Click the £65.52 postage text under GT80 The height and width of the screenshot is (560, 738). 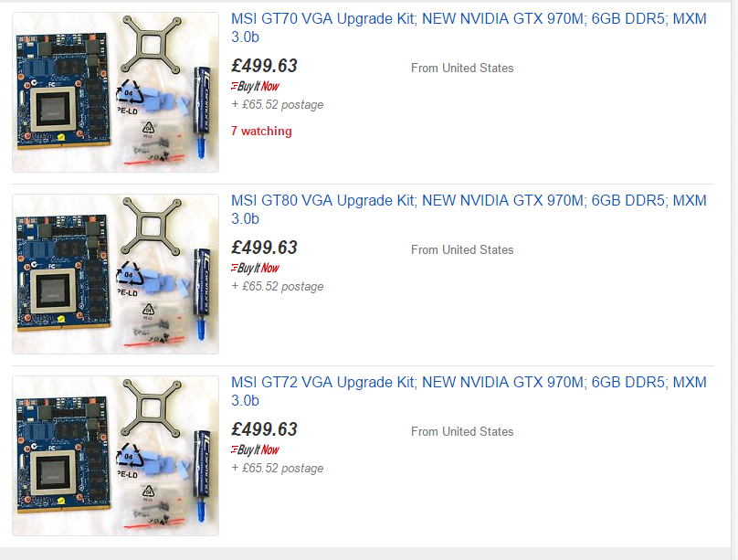tap(278, 286)
